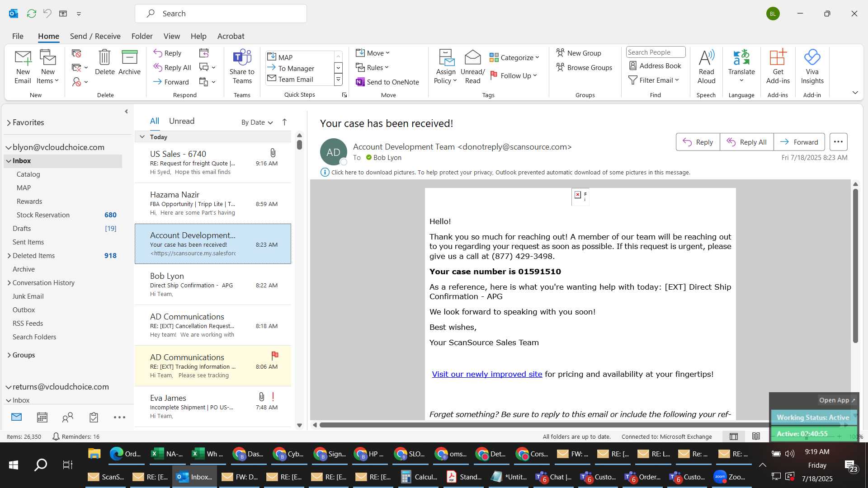
Task: Show the Unread messages filter
Action: coord(182,121)
